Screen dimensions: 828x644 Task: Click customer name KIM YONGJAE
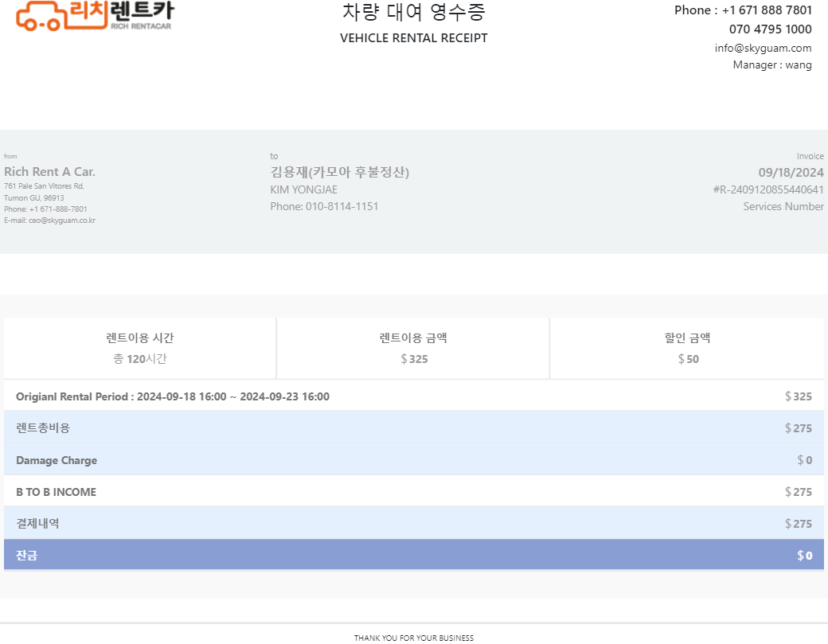coord(303,189)
